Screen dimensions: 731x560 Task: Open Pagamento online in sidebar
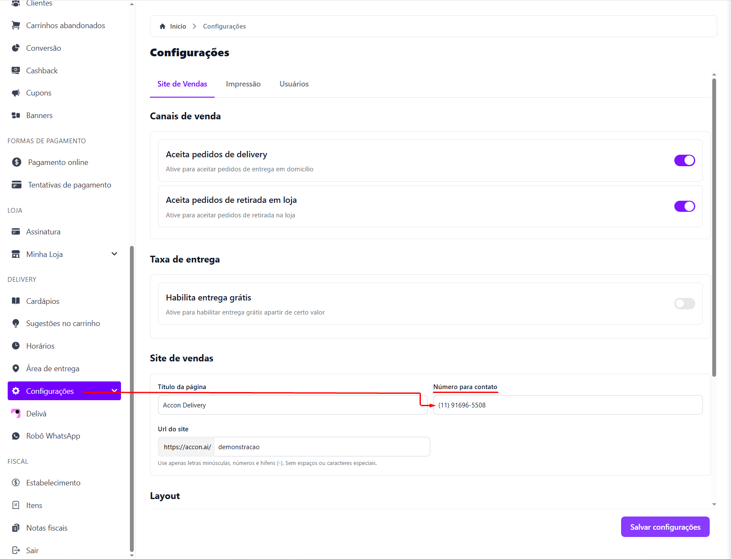(58, 162)
